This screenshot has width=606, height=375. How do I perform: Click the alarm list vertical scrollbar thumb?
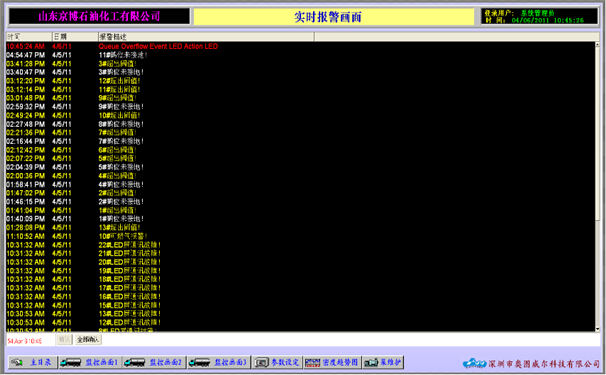[x=597, y=133]
